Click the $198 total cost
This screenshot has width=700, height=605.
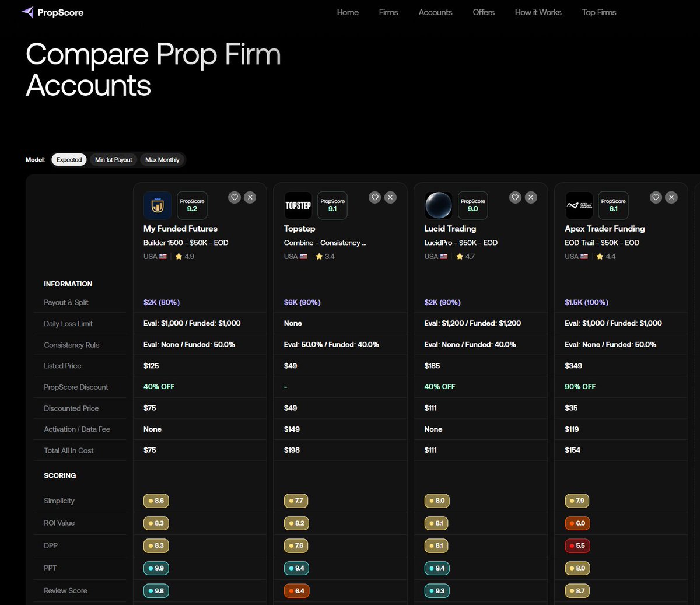click(x=292, y=450)
